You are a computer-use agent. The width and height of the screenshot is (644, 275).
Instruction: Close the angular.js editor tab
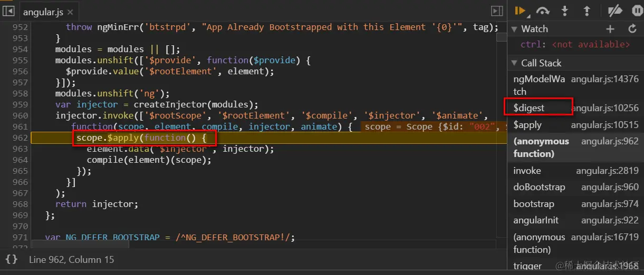[x=70, y=12]
